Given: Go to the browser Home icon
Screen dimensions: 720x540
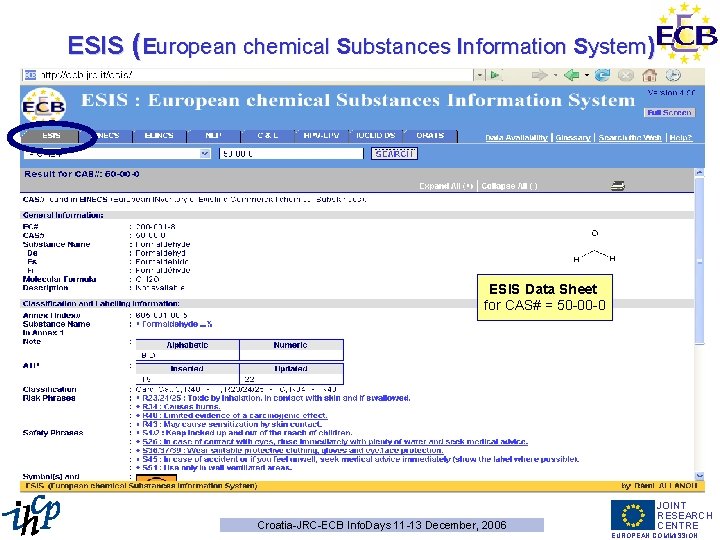Looking at the screenshot, I should (649, 75).
